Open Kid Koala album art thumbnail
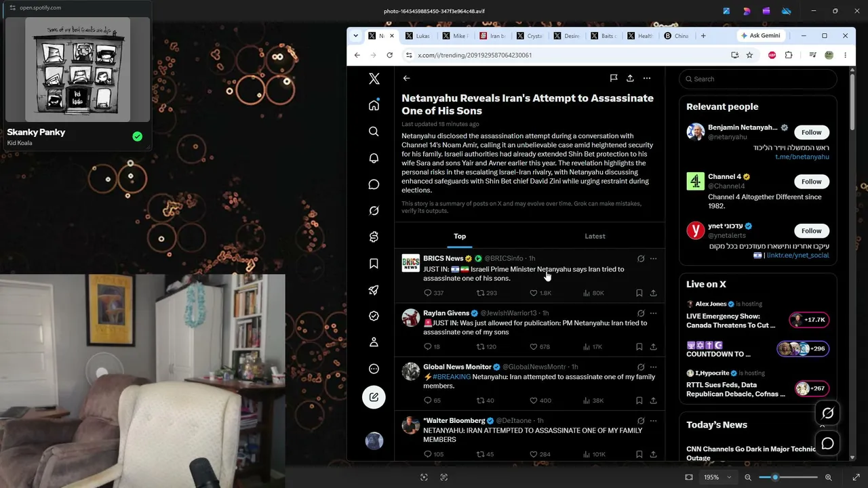 tap(77, 70)
